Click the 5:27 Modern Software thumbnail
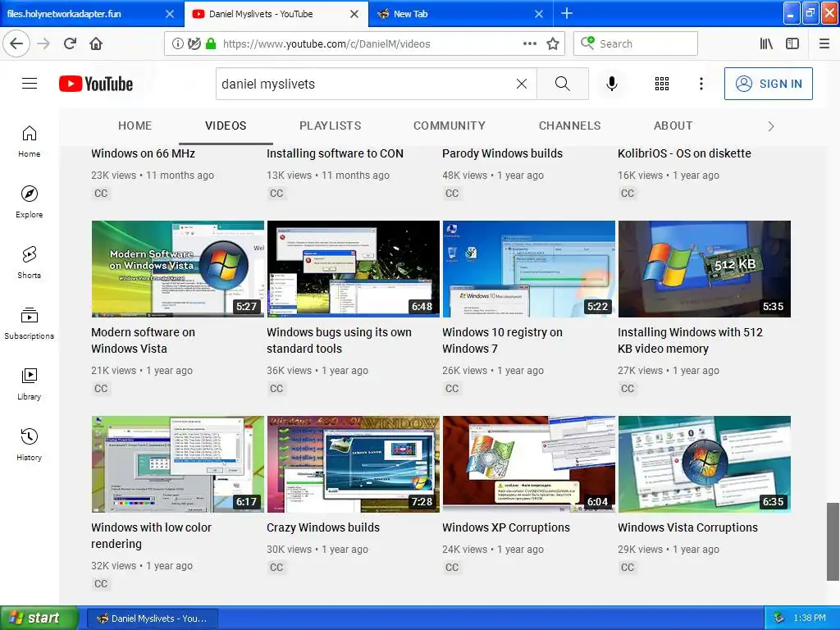Screen dimensions: 840x630 pos(178,269)
